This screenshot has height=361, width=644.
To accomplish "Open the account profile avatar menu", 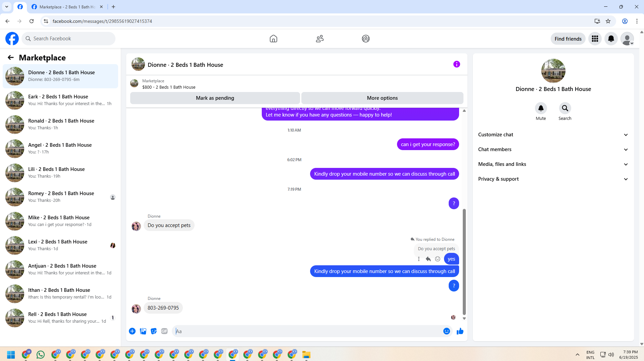I will pos(627,39).
